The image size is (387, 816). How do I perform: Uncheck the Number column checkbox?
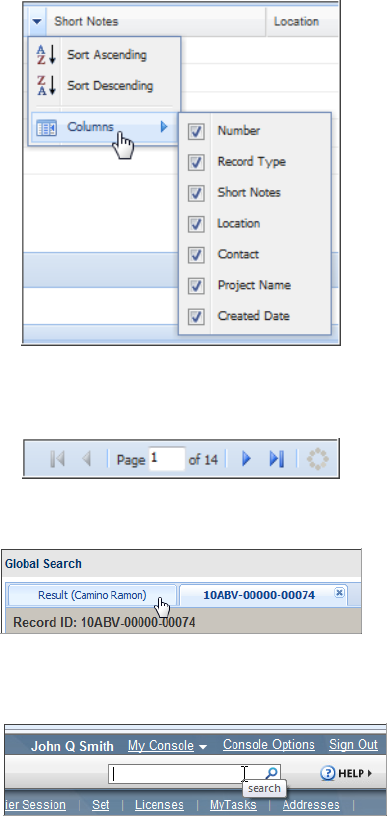point(196,132)
